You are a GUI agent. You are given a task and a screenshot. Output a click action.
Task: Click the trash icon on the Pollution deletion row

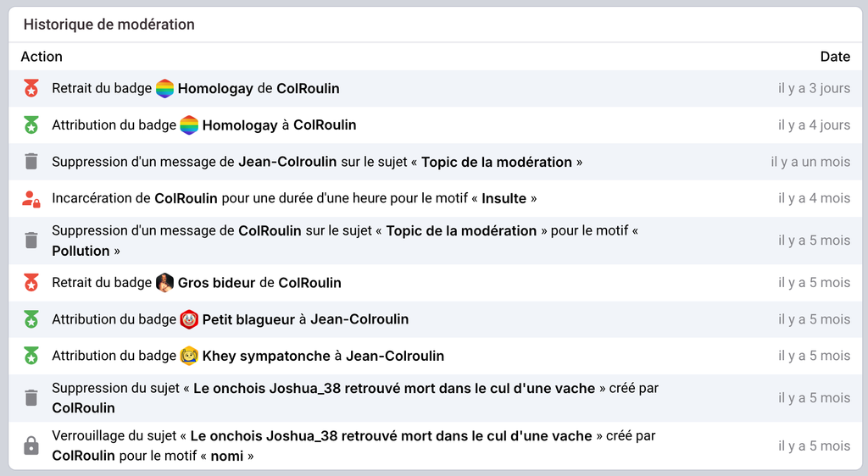[31, 241]
